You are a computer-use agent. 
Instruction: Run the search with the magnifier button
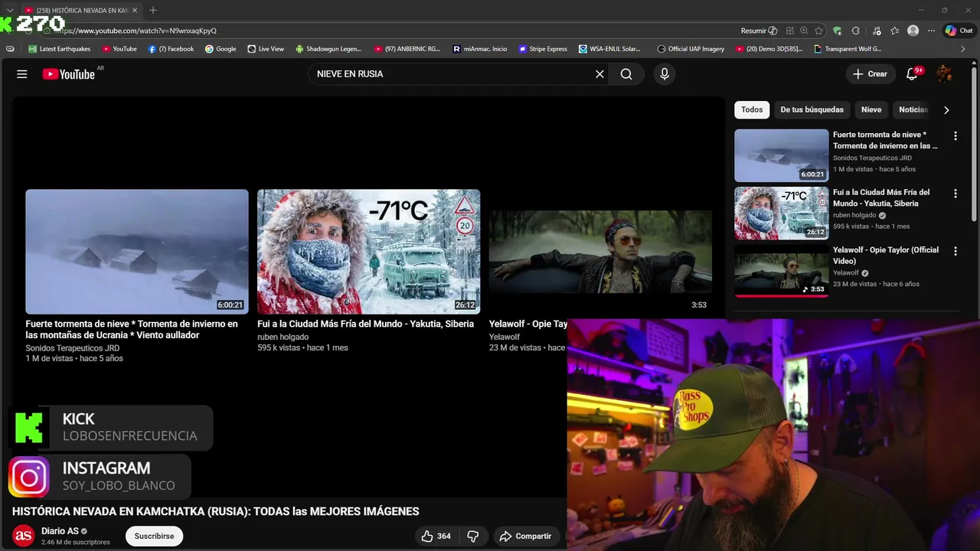(626, 74)
